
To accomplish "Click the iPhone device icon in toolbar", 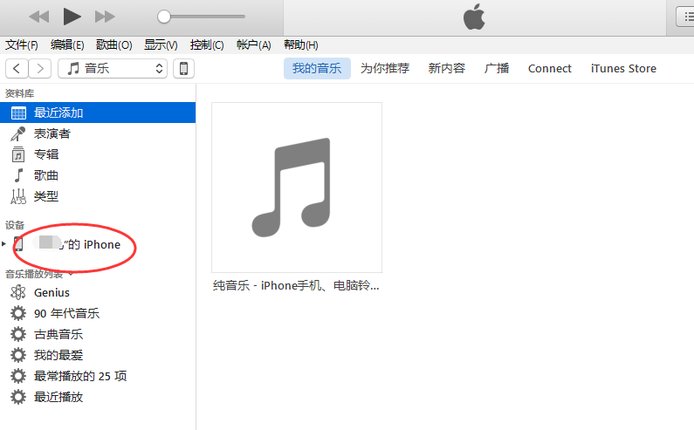I will coord(184,68).
